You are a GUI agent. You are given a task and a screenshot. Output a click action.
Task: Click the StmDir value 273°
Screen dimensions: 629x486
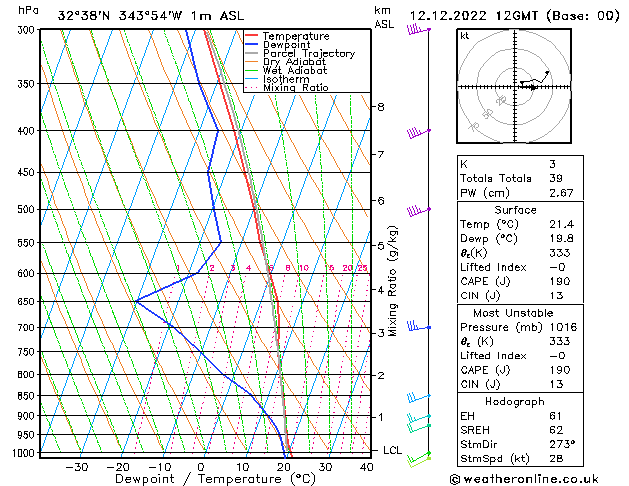562,445
